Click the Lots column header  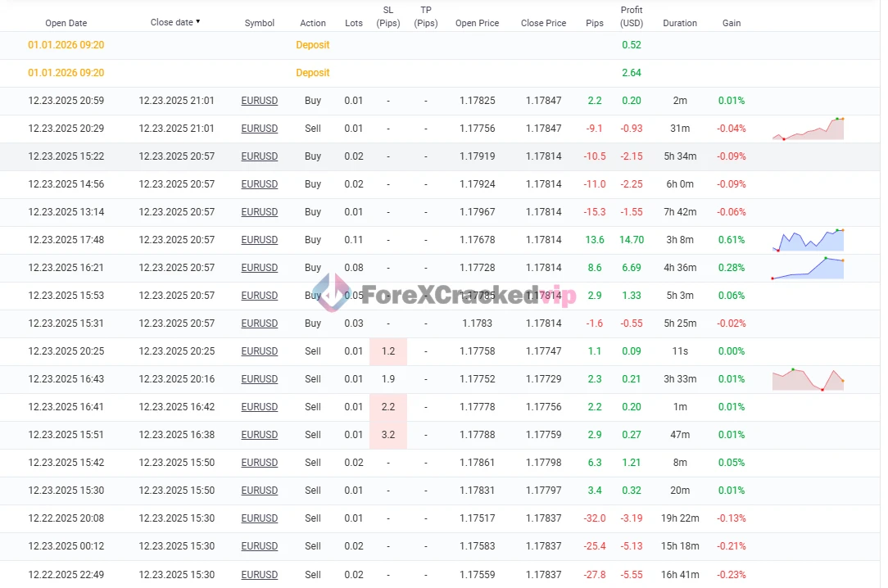(x=353, y=23)
